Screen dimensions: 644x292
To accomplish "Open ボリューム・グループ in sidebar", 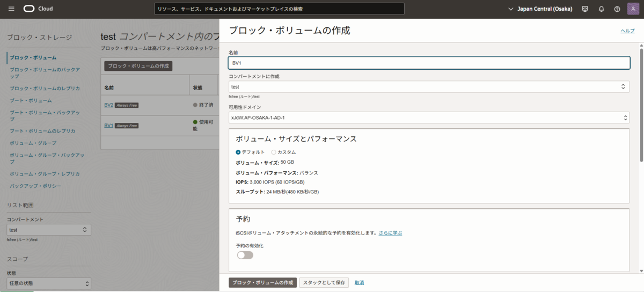I will (x=33, y=143).
